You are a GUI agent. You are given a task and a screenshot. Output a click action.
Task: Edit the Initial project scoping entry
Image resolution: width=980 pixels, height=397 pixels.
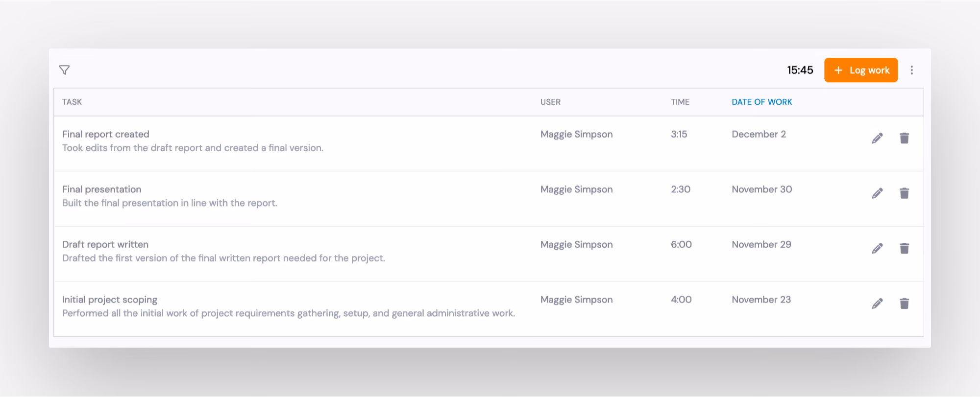click(878, 304)
